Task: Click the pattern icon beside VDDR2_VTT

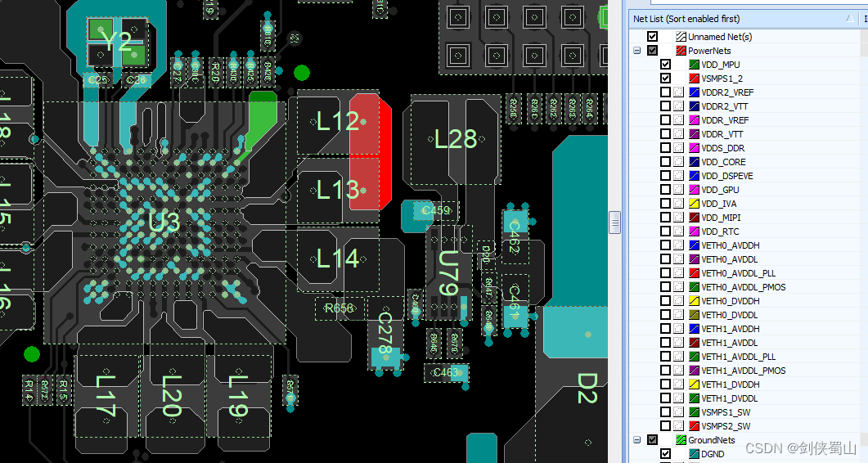Action: point(679,106)
